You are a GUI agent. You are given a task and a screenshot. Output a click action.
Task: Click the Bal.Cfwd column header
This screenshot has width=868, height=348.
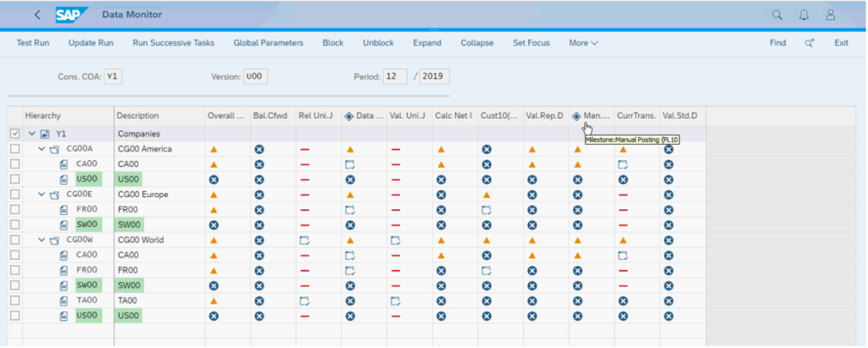273,116
